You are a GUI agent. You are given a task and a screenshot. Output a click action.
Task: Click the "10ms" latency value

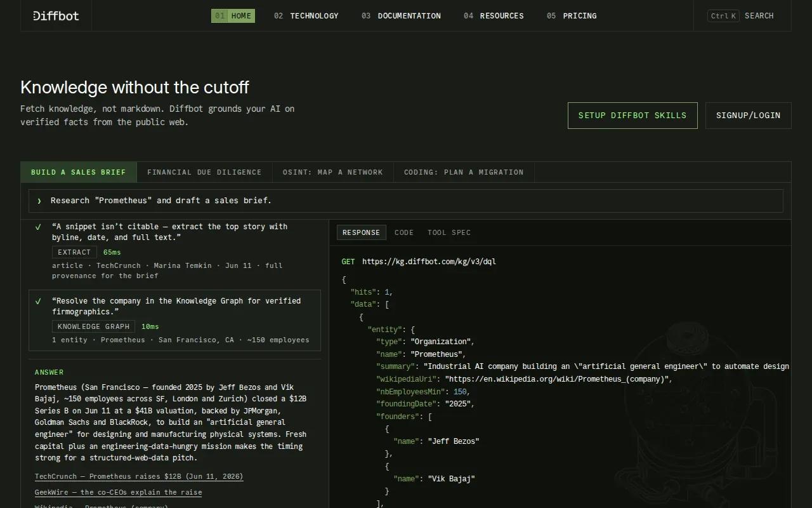coord(150,326)
